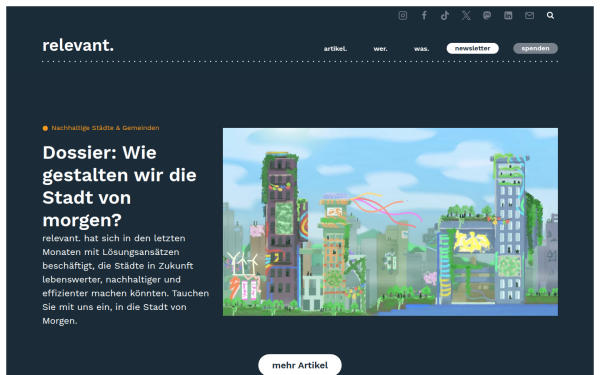The width and height of the screenshot is (600, 375).
Task: Click the email envelope icon
Action: [x=529, y=15]
